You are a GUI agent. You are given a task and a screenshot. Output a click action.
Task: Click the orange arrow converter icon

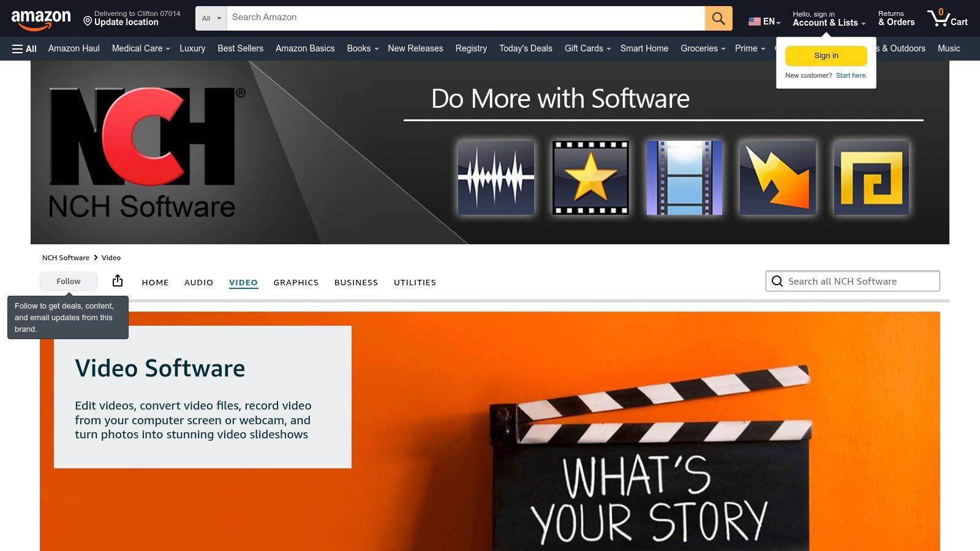[x=777, y=178]
